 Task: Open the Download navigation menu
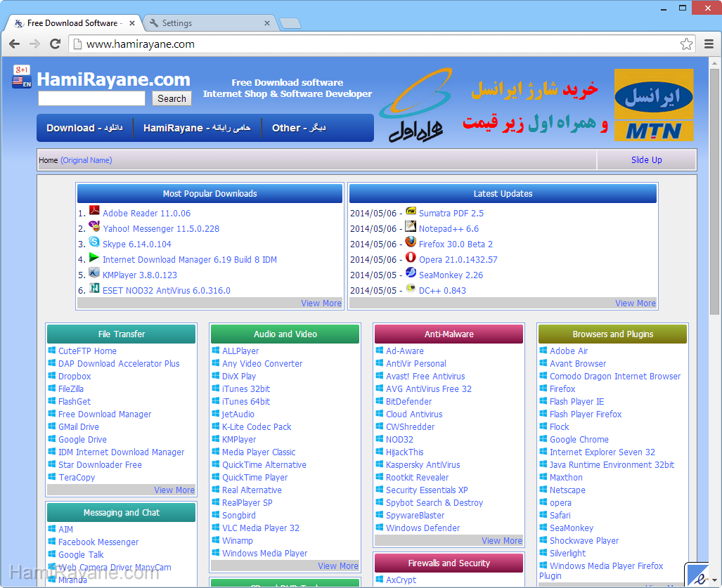(x=85, y=128)
